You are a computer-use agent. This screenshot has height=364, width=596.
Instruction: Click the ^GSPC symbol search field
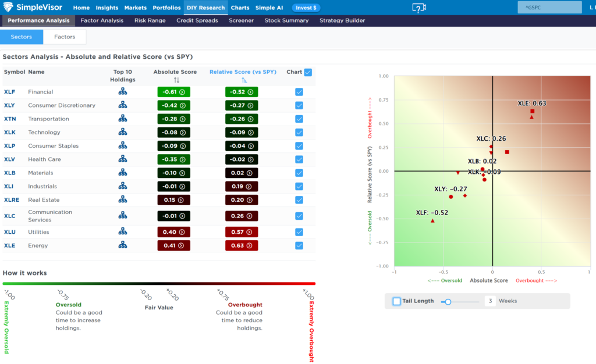pyautogui.click(x=549, y=8)
